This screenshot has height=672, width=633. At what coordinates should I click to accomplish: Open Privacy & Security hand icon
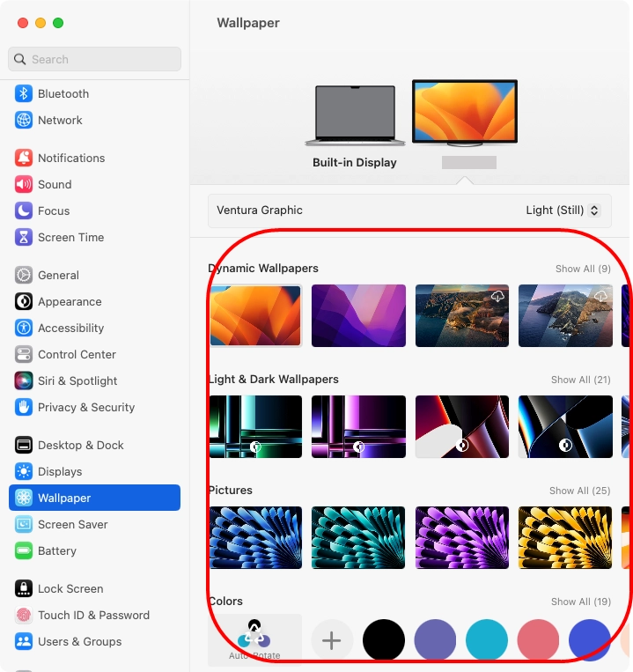tap(24, 407)
